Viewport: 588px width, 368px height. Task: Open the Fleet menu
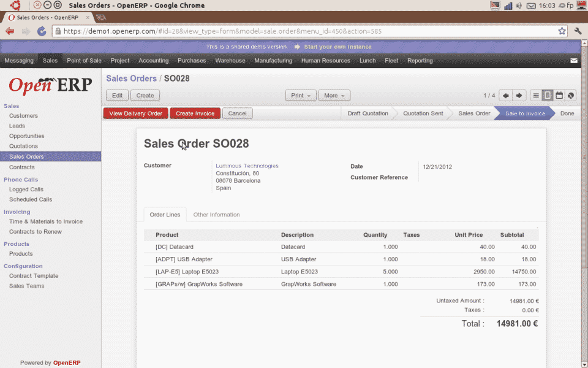tap(391, 61)
